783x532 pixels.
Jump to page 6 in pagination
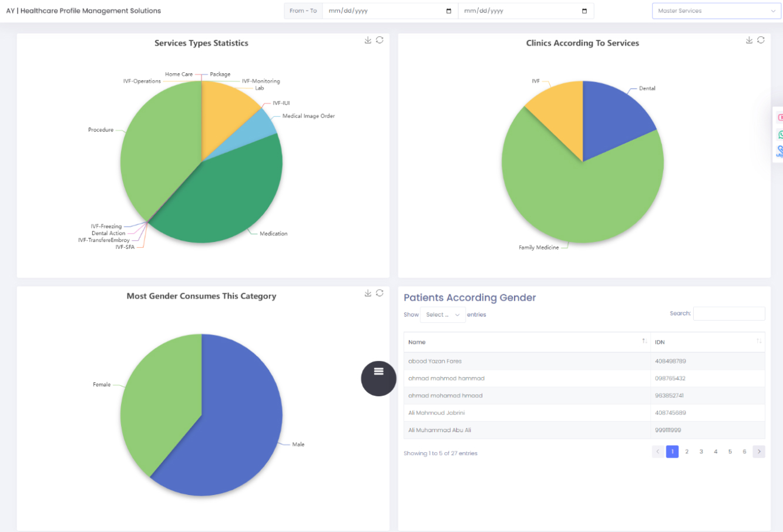[744, 452]
